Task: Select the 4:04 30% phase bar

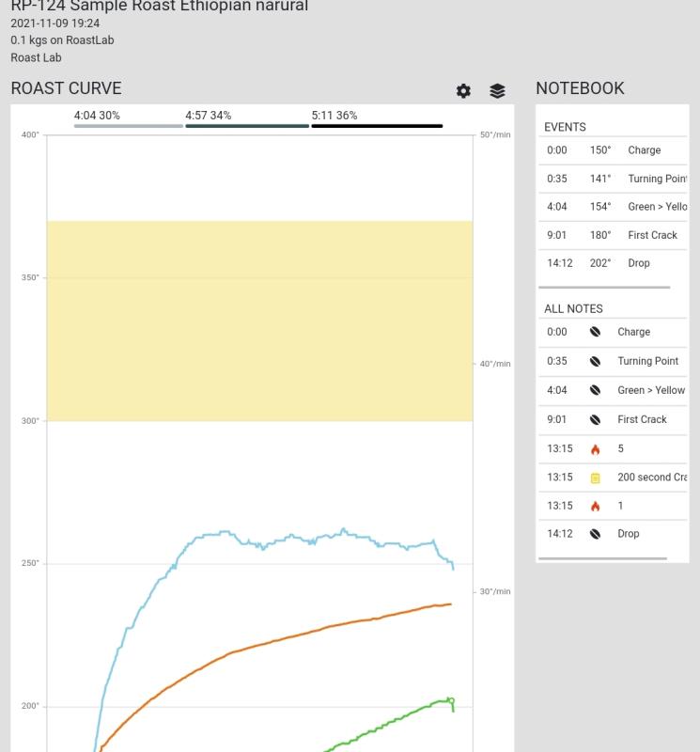Action: point(129,125)
